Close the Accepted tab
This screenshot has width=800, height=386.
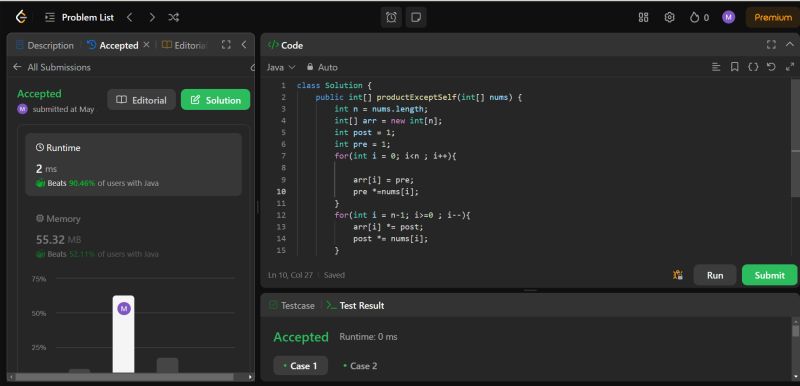point(146,45)
